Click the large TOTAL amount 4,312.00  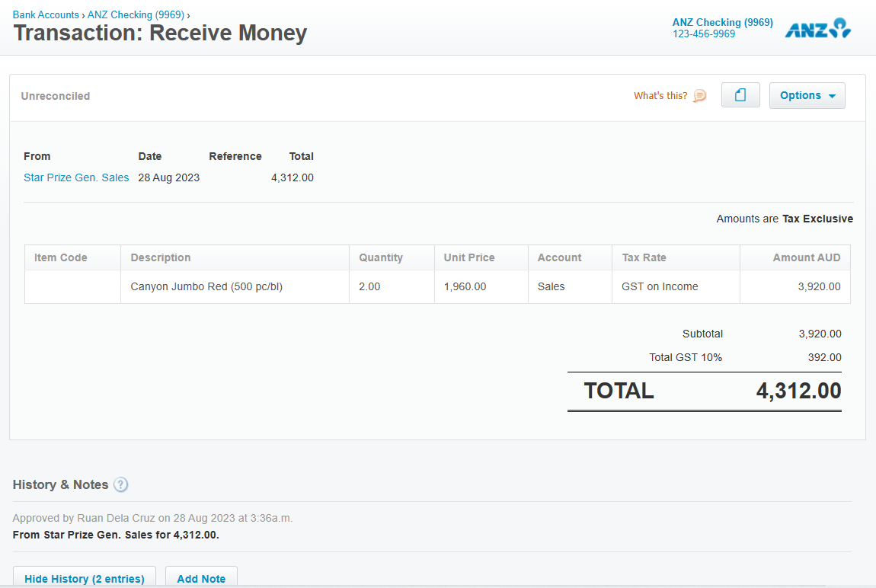pyautogui.click(x=798, y=391)
